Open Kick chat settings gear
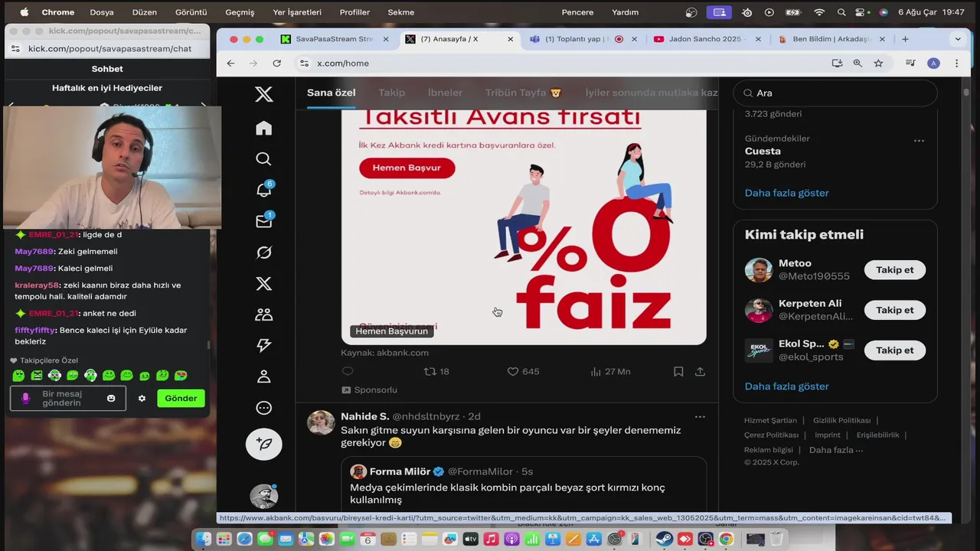The height and width of the screenshot is (551, 980). tap(142, 398)
